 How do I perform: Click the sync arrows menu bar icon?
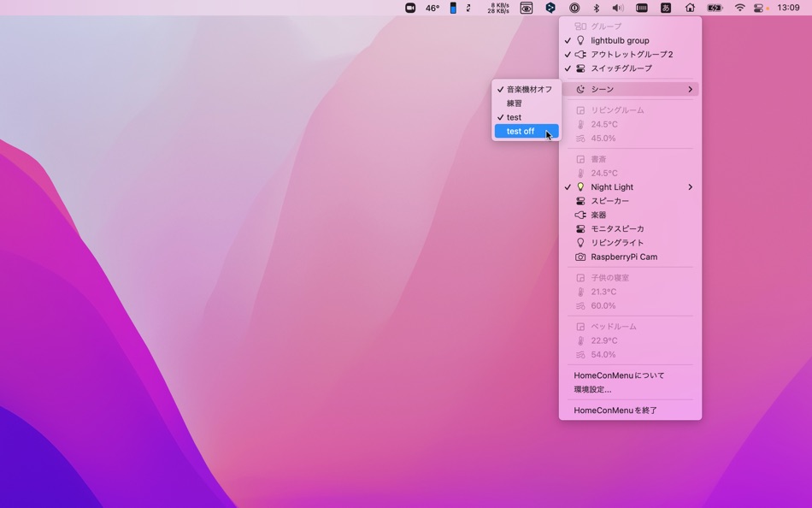click(468, 8)
